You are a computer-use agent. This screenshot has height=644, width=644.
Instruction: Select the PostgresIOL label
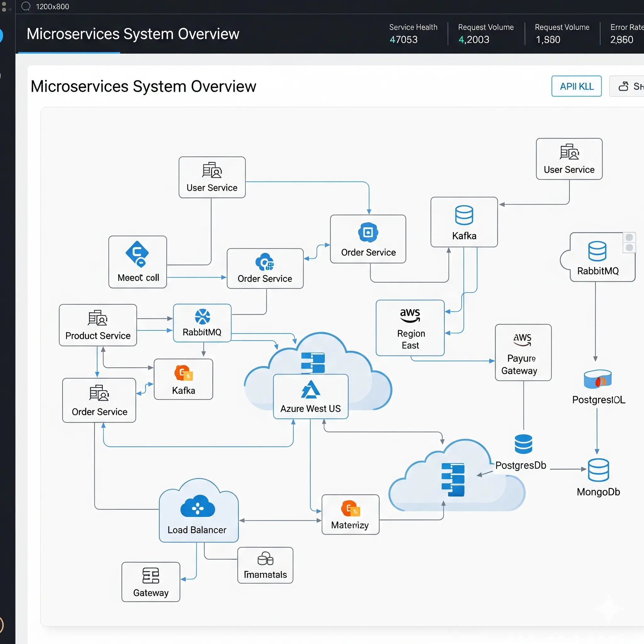click(599, 400)
